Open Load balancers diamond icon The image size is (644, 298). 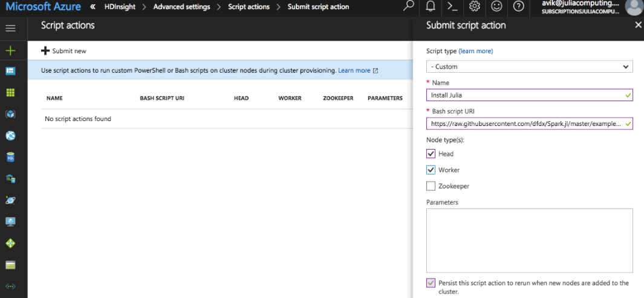coord(10,243)
